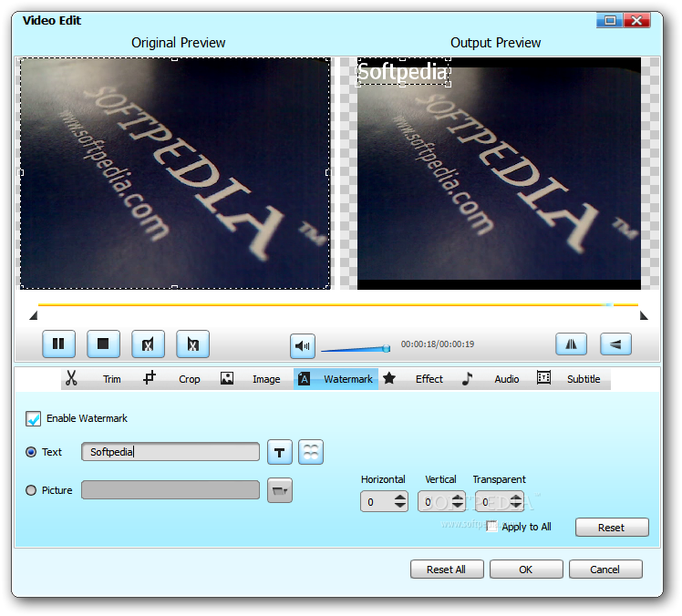Decrease the Horizontal value with down arrow
This screenshot has height=616, width=682.
click(400, 506)
